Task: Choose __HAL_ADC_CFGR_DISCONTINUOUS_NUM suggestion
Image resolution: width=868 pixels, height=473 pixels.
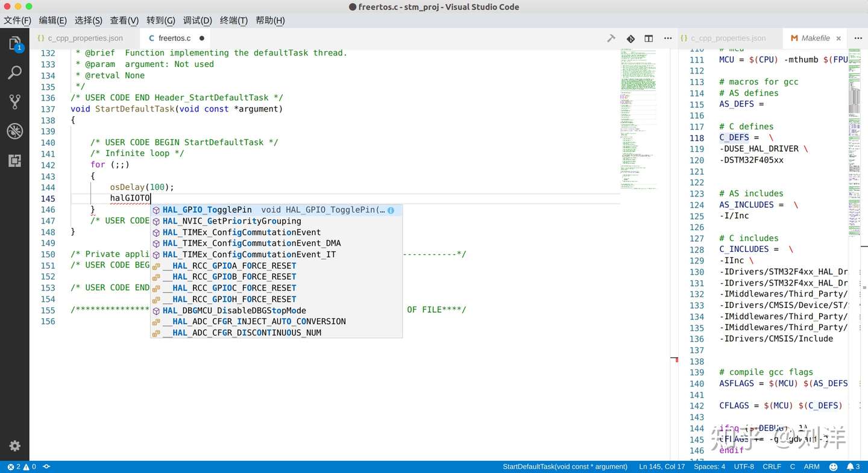Action: pyautogui.click(x=276, y=333)
